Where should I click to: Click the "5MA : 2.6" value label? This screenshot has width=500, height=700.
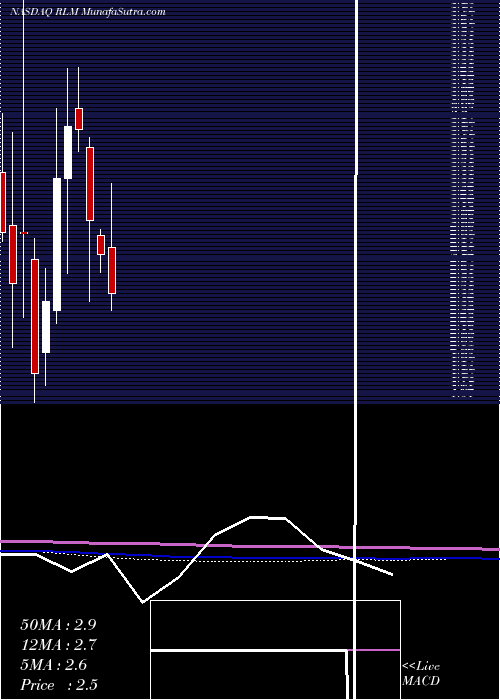click(x=54, y=665)
